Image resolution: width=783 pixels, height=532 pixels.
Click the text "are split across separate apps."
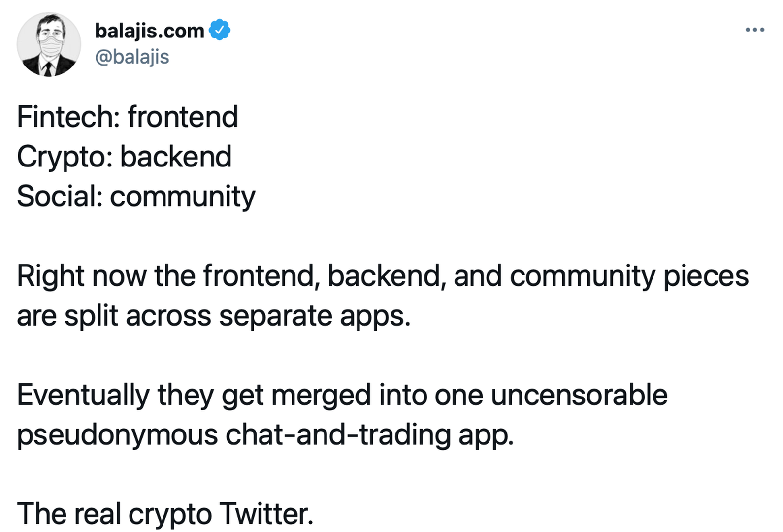click(214, 316)
